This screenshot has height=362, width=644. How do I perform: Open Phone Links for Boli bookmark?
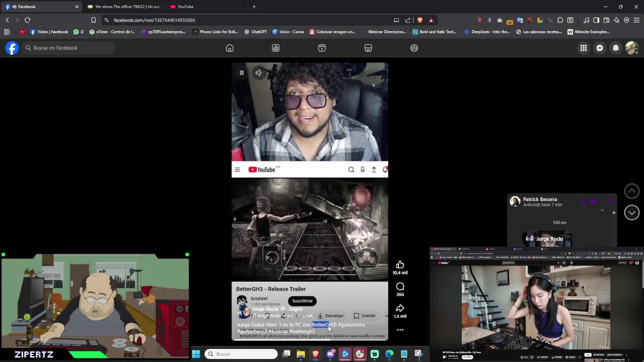coord(215,32)
